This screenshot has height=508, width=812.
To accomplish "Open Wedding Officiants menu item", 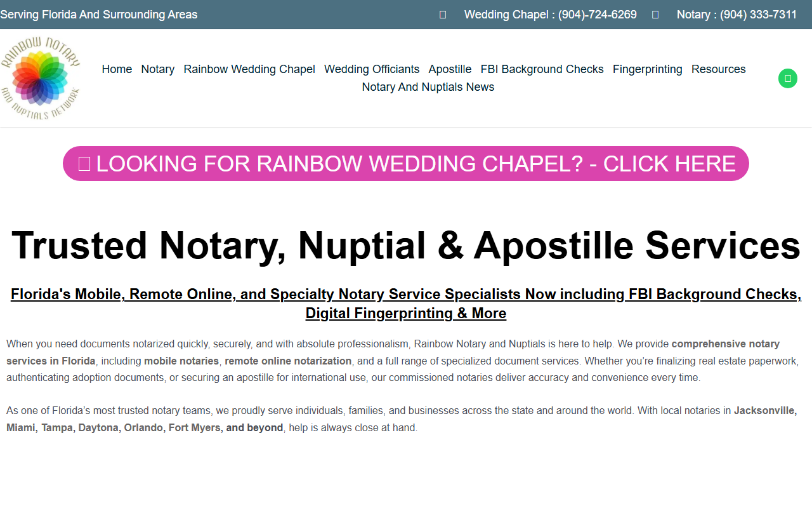I will pos(372,69).
